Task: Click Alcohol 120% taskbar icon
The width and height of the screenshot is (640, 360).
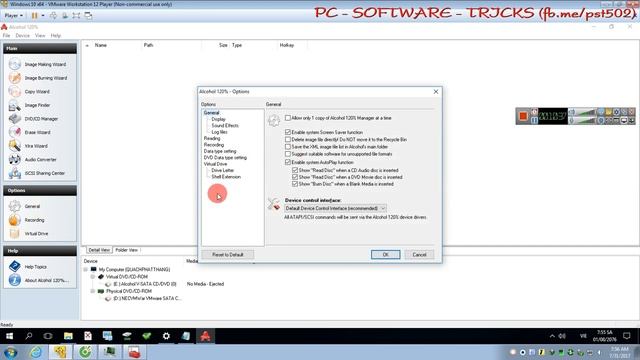Action: point(205,336)
